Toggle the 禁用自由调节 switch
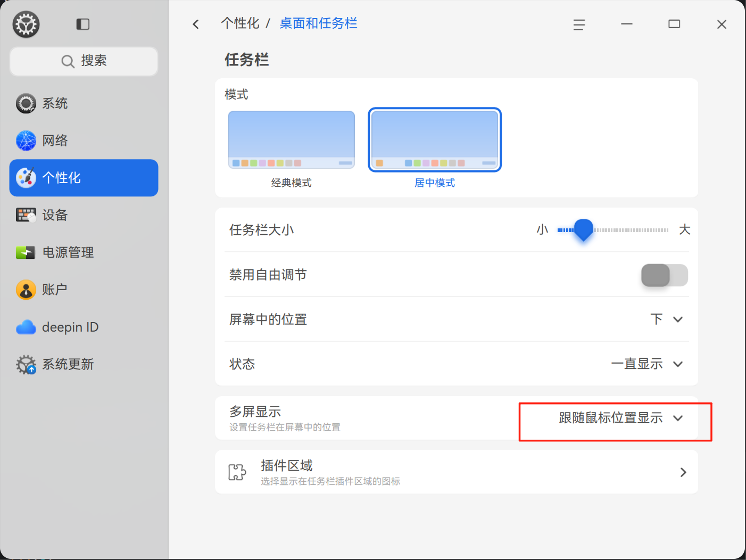 (x=665, y=275)
